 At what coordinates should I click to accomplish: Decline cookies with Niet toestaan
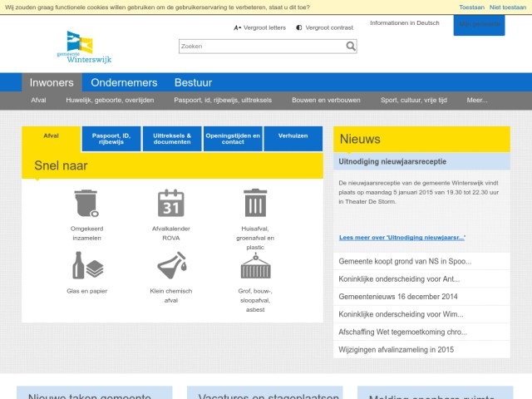coord(507,7)
